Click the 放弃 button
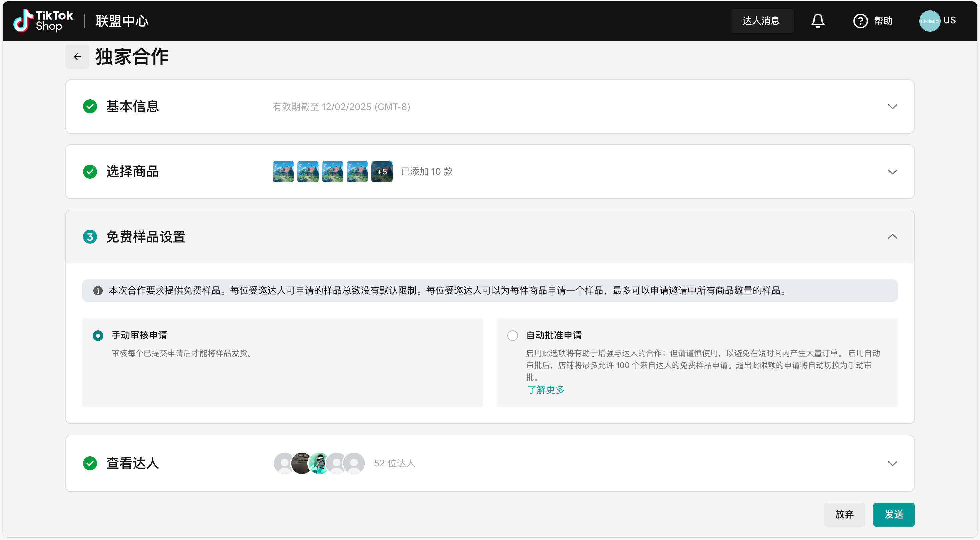Image resolution: width=980 pixels, height=540 pixels. click(844, 514)
